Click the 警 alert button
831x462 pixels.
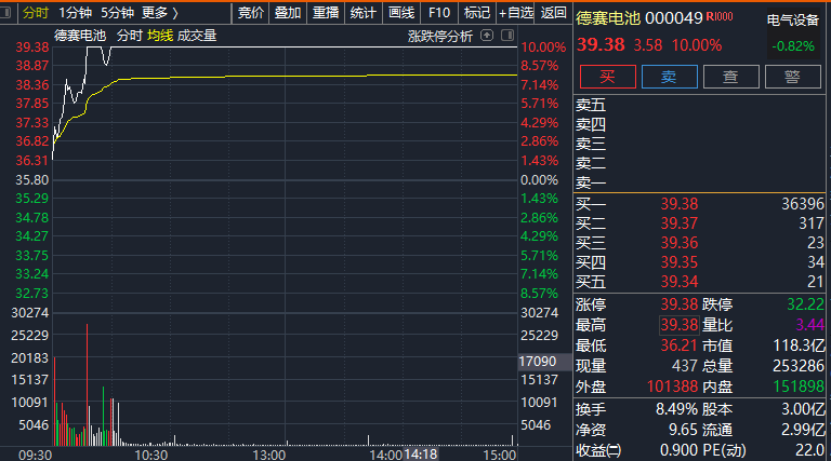click(x=791, y=76)
